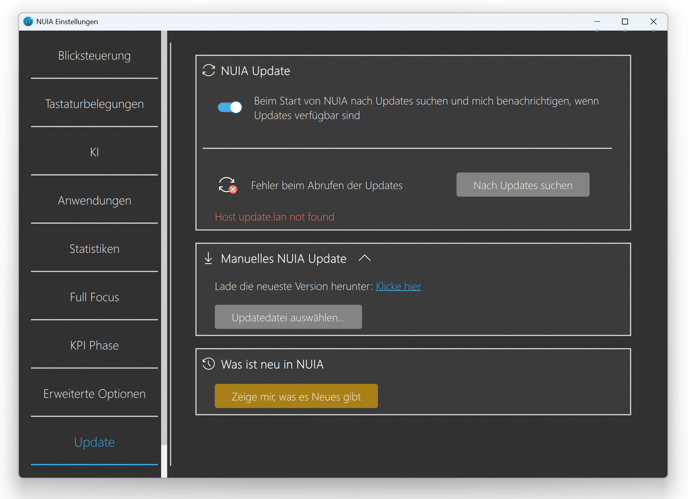Click the NUIA app icon in title bar
Image resolution: width=688 pixels, height=499 pixels.
pyautogui.click(x=28, y=22)
